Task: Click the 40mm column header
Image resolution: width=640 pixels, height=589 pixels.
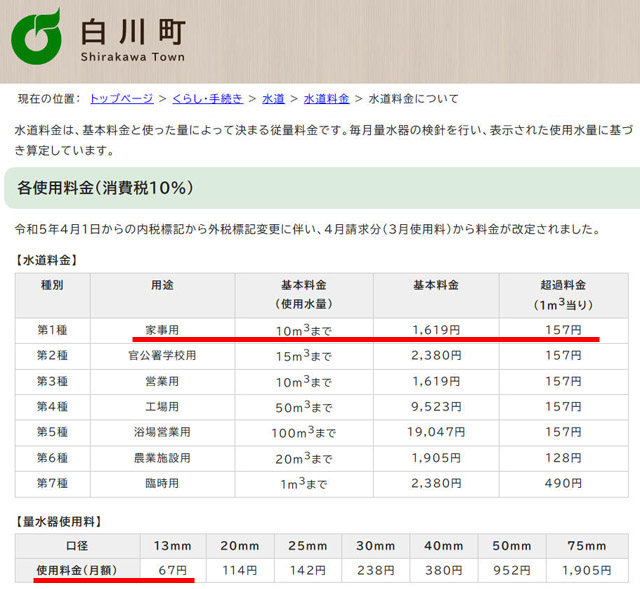Action: (443, 546)
